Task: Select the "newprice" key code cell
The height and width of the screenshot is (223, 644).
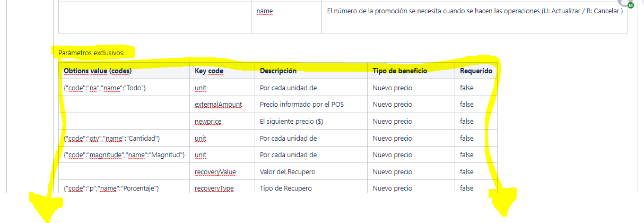Action: pyautogui.click(x=208, y=122)
